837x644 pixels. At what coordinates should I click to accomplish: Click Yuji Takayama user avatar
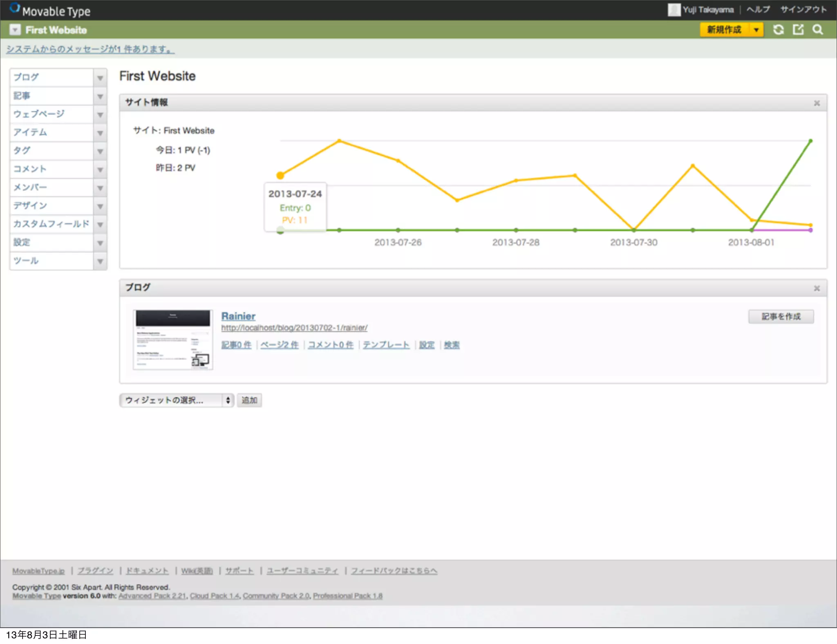point(674,10)
